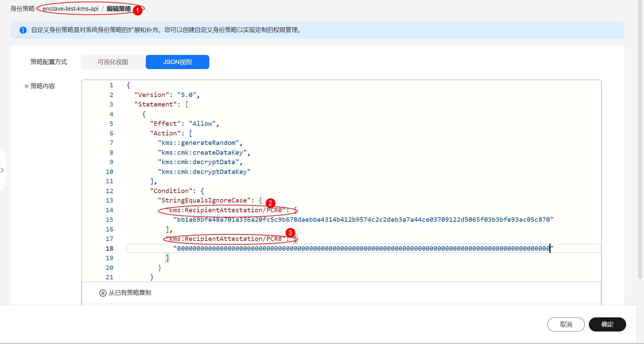Click the plus icon beside 从已有策略复制
Viewport: 644px width, 344px height.
click(x=103, y=293)
